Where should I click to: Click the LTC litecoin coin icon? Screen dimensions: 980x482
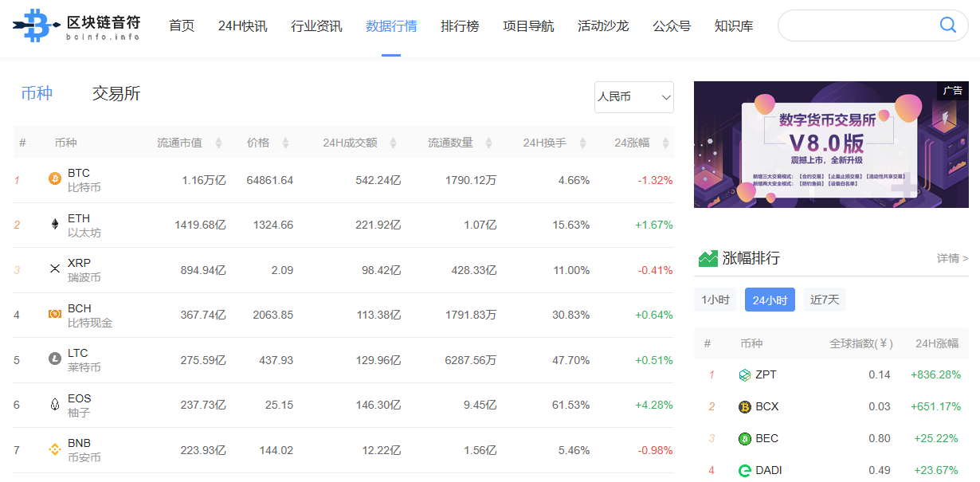point(55,359)
